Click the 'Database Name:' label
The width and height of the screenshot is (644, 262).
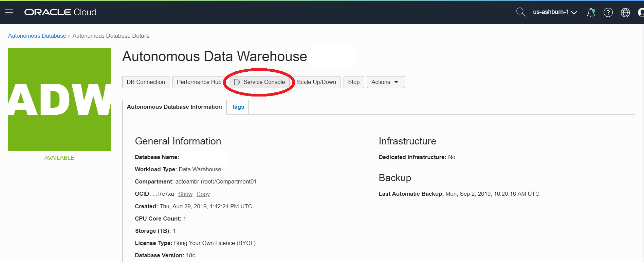click(157, 157)
